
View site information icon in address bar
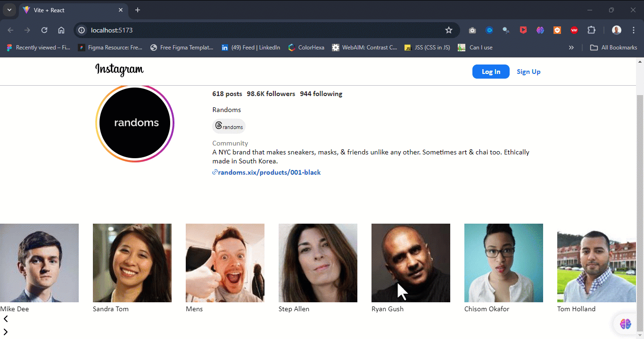pos(82,30)
